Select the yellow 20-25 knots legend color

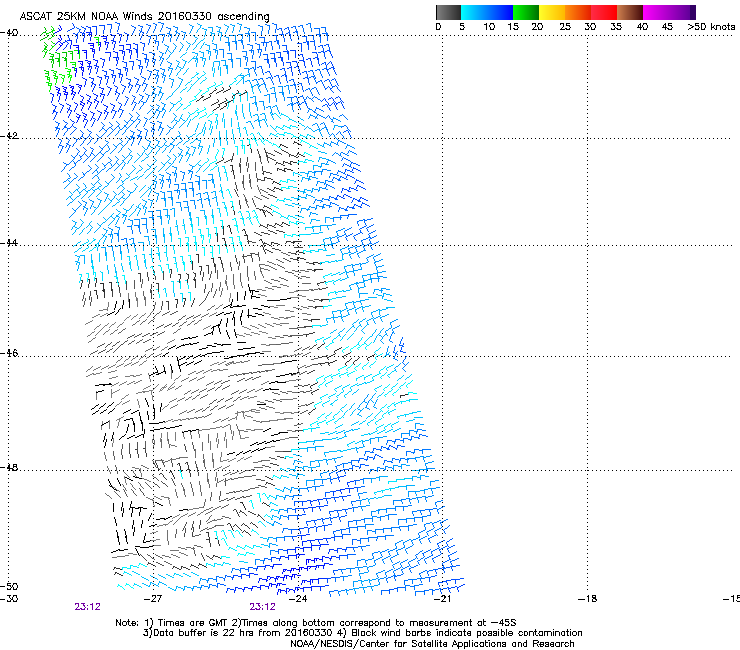552,12
